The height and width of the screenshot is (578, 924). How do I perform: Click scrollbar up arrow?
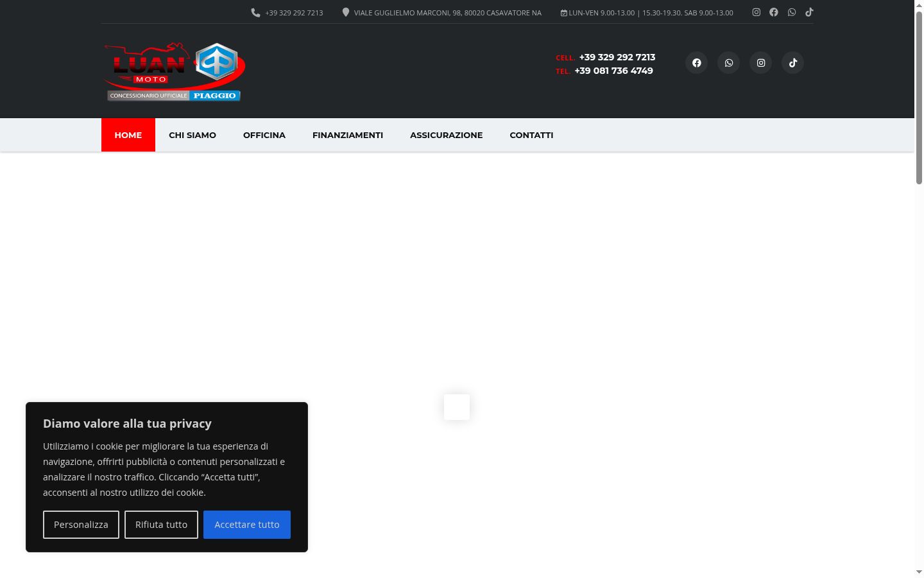tap(919, 4)
